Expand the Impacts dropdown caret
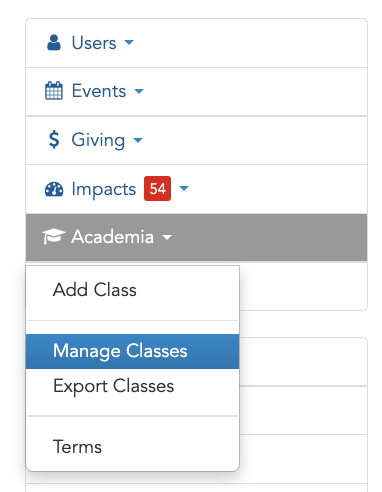 tap(184, 188)
